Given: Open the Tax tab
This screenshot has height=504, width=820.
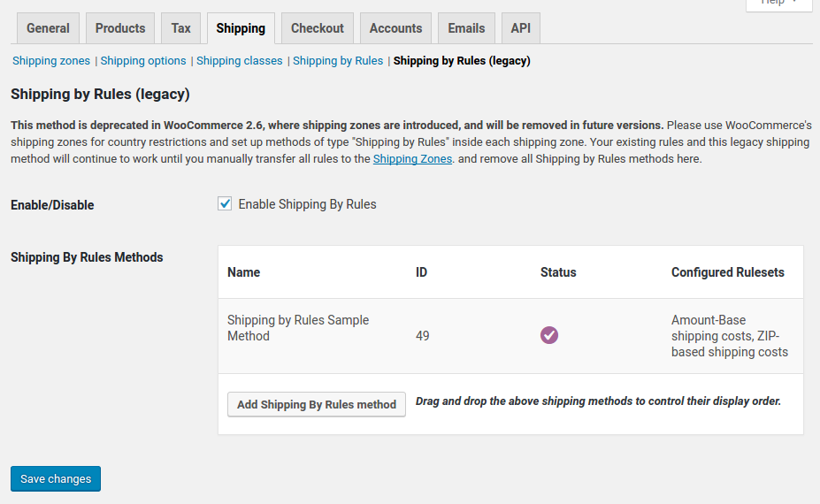Looking at the screenshot, I should point(181,28).
